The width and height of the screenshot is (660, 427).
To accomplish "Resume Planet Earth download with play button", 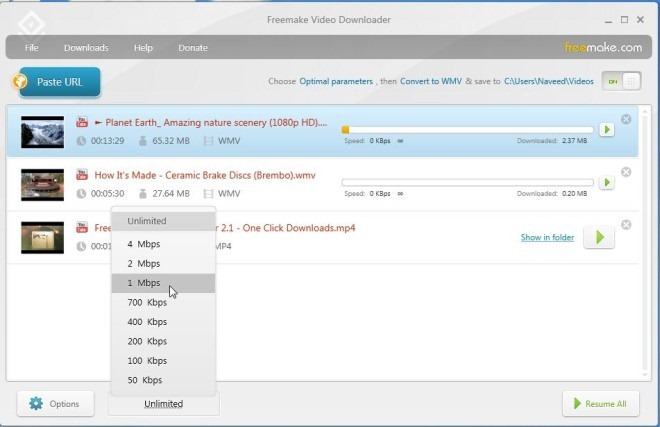I will pos(607,130).
